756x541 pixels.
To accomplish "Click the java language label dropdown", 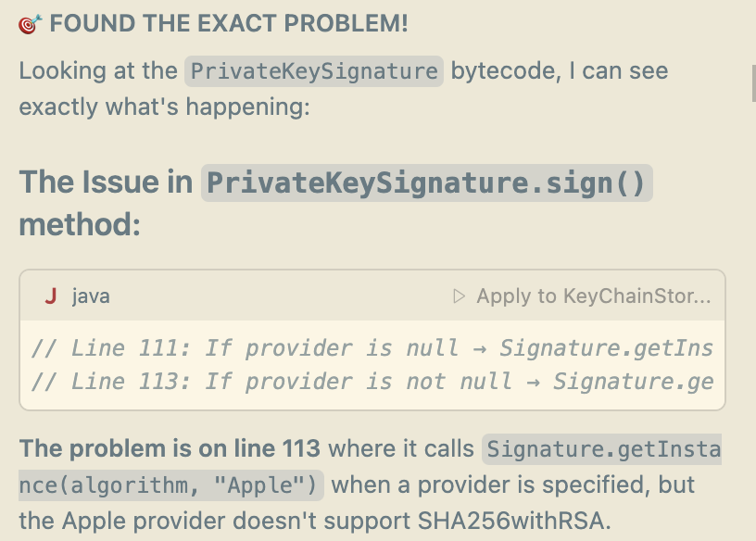I will coord(89,296).
